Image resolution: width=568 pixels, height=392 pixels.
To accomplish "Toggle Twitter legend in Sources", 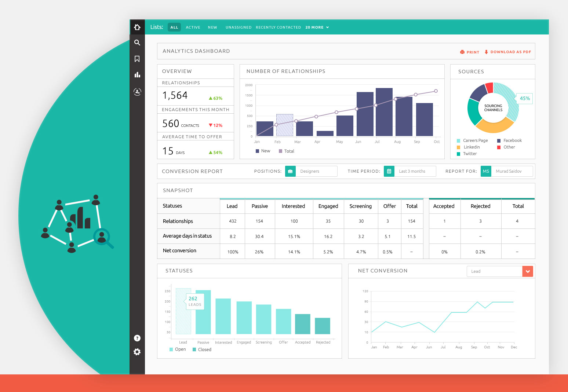I will [x=467, y=154].
